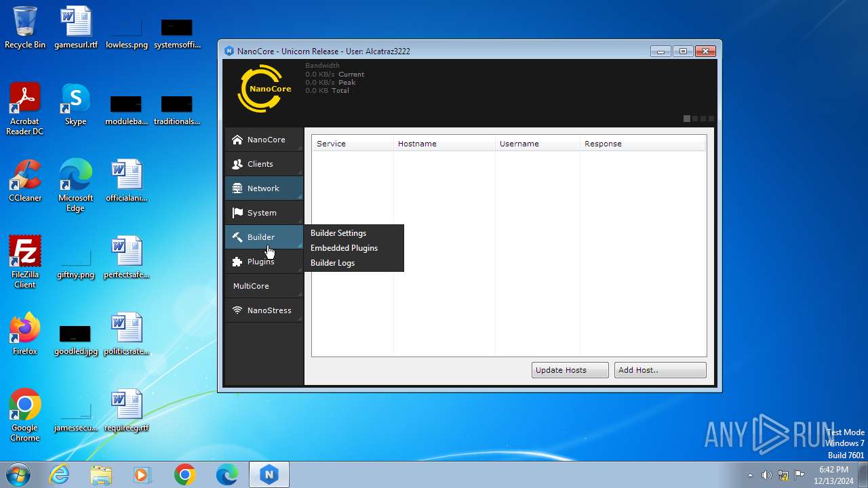Image resolution: width=868 pixels, height=488 pixels.
Task: Open Microsoft Edge desktop shortcut
Action: click(x=76, y=186)
